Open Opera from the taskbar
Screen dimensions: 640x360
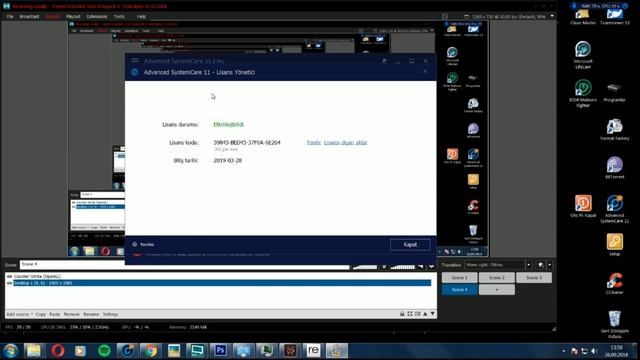(58, 351)
